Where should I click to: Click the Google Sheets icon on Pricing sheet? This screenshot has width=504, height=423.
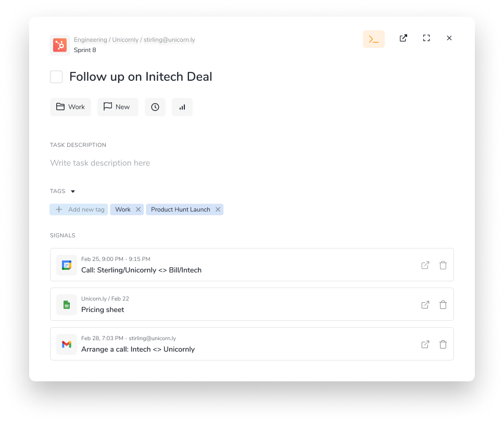(x=66, y=304)
